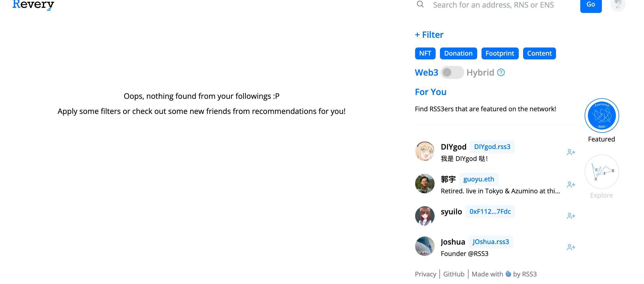The height and width of the screenshot is (284, 644).
Task: Open the Privacy footer link
Action: coord(425,274)
